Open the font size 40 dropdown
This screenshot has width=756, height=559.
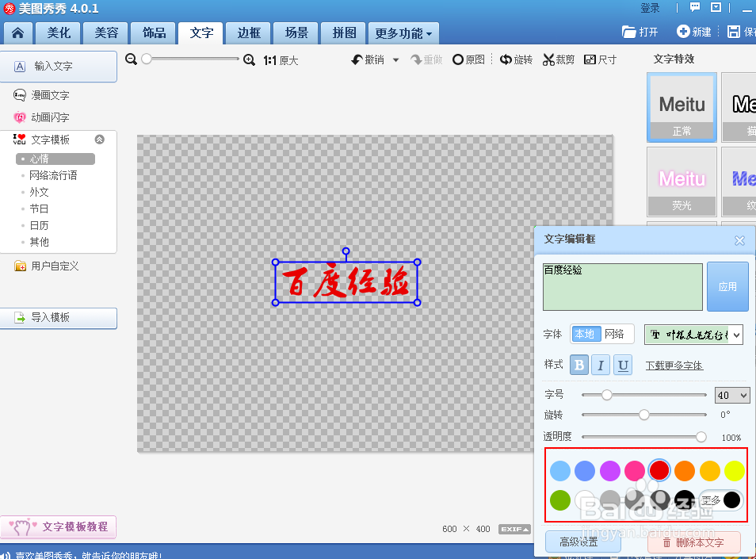click(x=732, y=396)
